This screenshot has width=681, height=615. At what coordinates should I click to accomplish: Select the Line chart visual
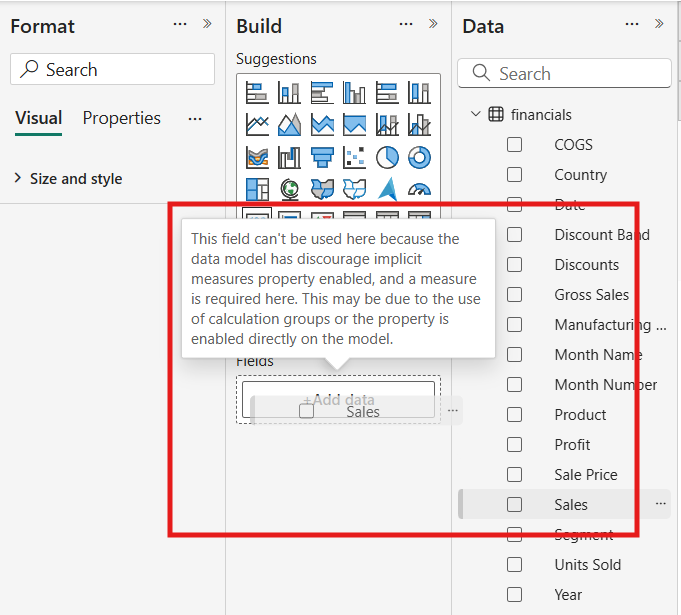pyautogui.click(x=257, y=125)
